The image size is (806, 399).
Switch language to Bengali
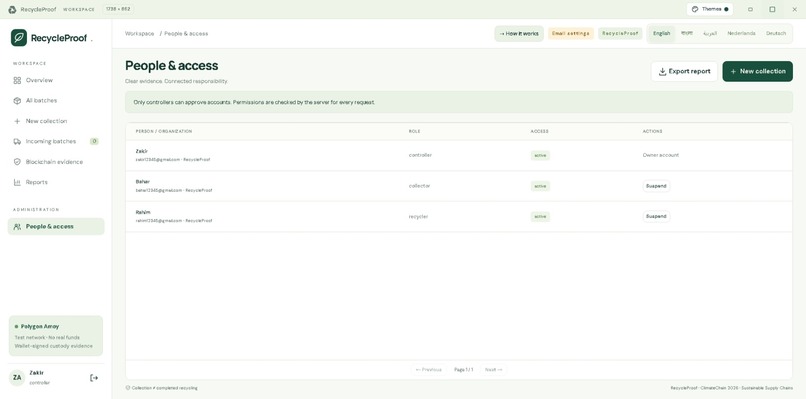(x=687, y=33)
